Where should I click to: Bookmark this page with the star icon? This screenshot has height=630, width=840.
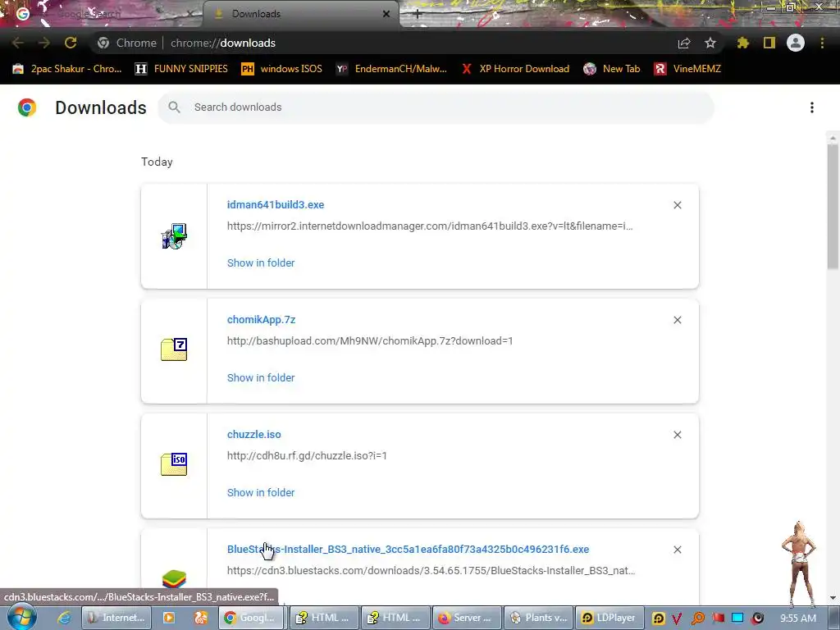pos(710,43)
